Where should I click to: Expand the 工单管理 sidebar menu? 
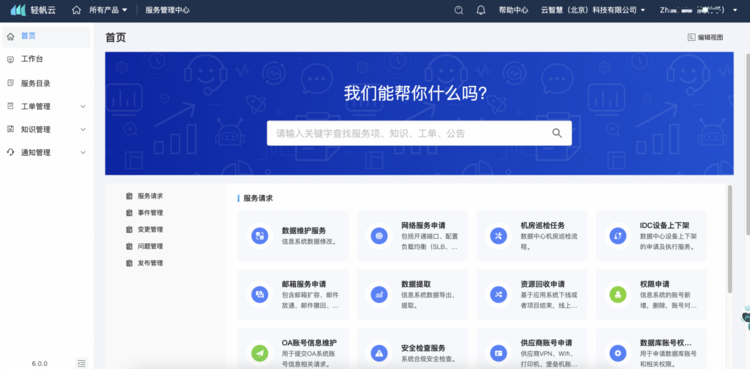click(83, 106)
